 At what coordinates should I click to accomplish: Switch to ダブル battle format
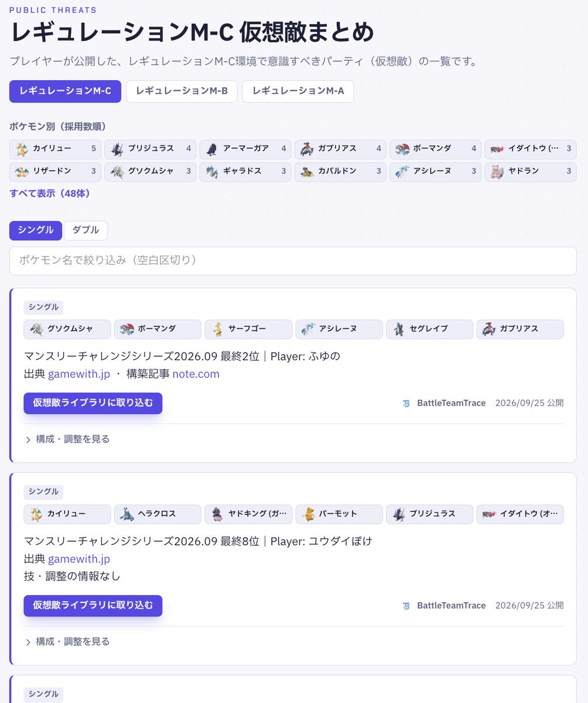[x=86, y=230]
